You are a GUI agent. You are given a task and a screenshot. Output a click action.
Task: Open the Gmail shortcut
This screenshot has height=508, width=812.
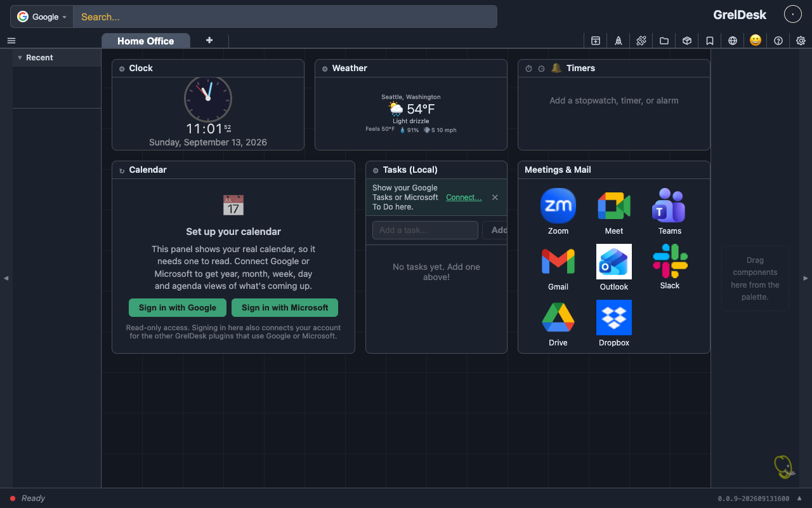click(558, 268)
